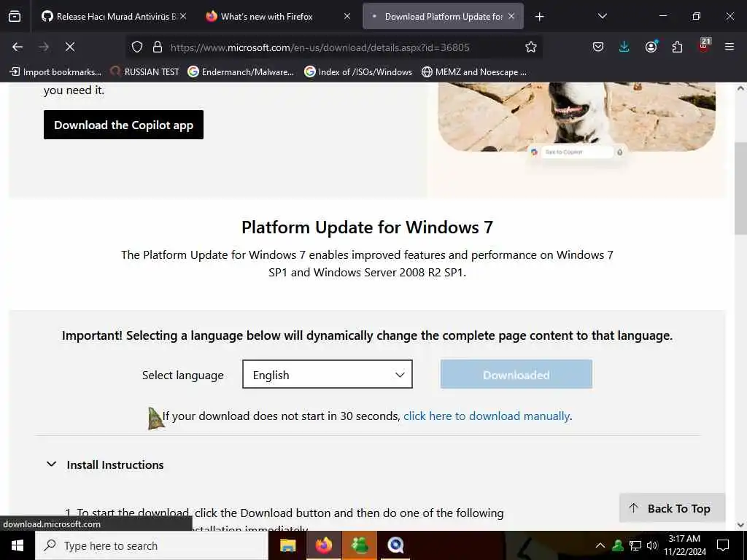This screenshot has width=747, height=560.
Task: Save page to Pocket
Action: (598, 47)
